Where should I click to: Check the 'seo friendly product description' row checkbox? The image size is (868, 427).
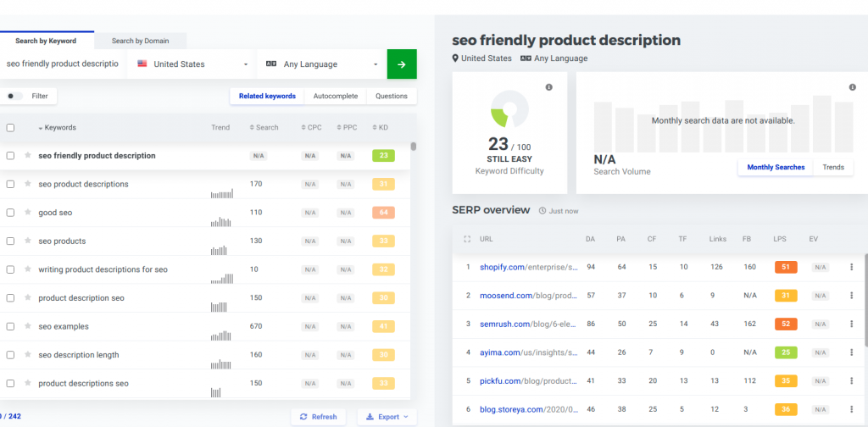pos(10,155)
